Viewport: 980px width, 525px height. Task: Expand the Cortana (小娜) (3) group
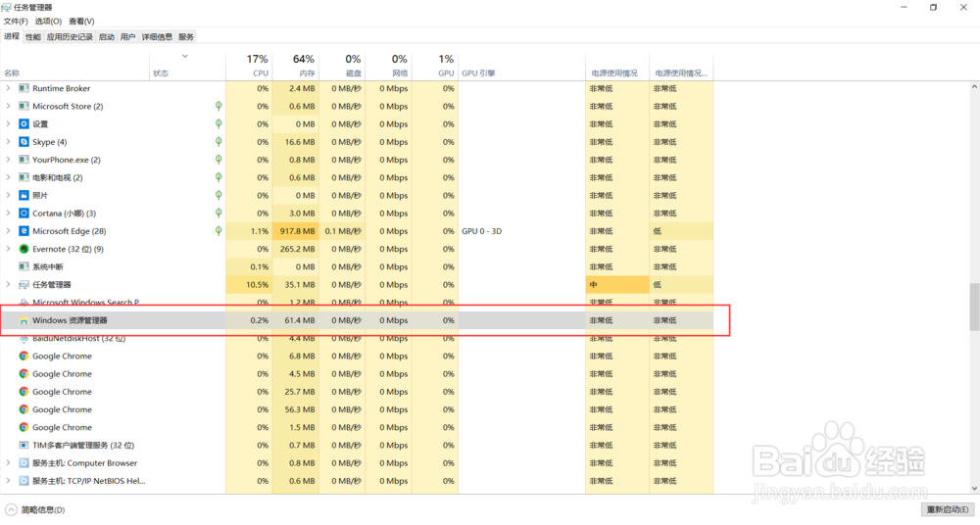8,214
